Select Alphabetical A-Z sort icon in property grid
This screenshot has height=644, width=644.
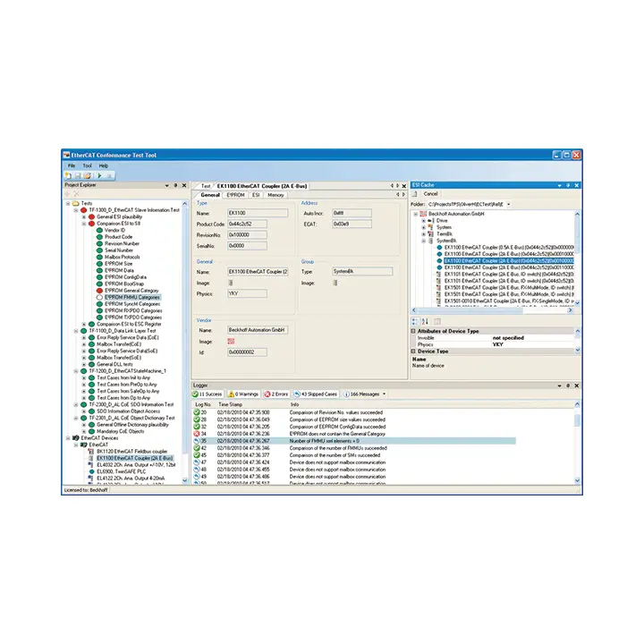[x=425, y=322]
